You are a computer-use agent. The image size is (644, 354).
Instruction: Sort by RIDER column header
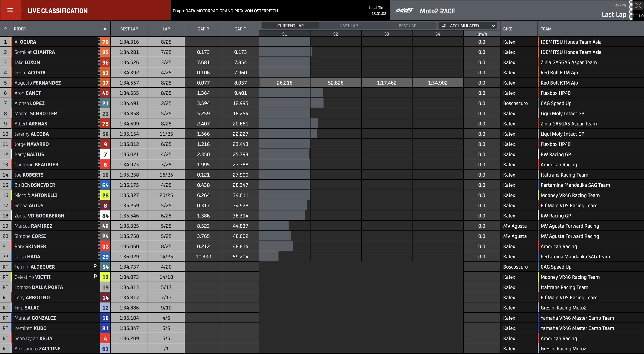point(20,29)
